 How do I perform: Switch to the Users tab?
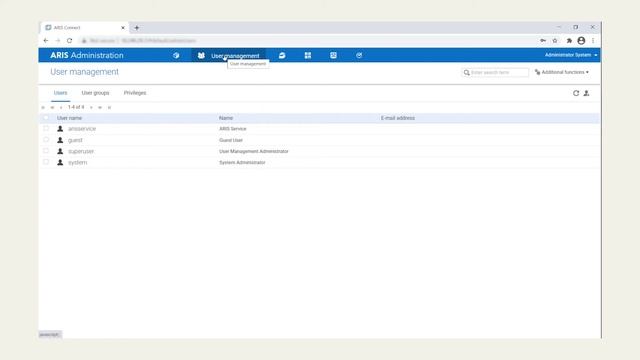click(x=60, y=93)
